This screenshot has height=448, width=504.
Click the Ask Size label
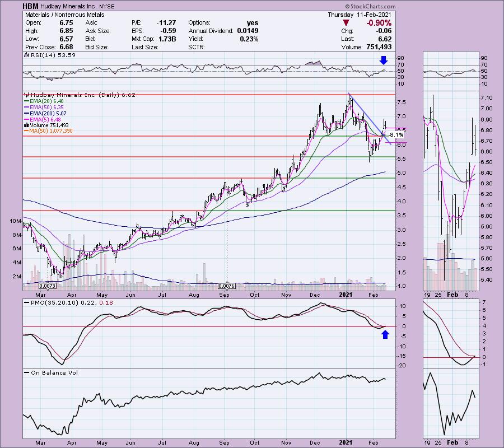pyautogui.click(x=98, y=31)
